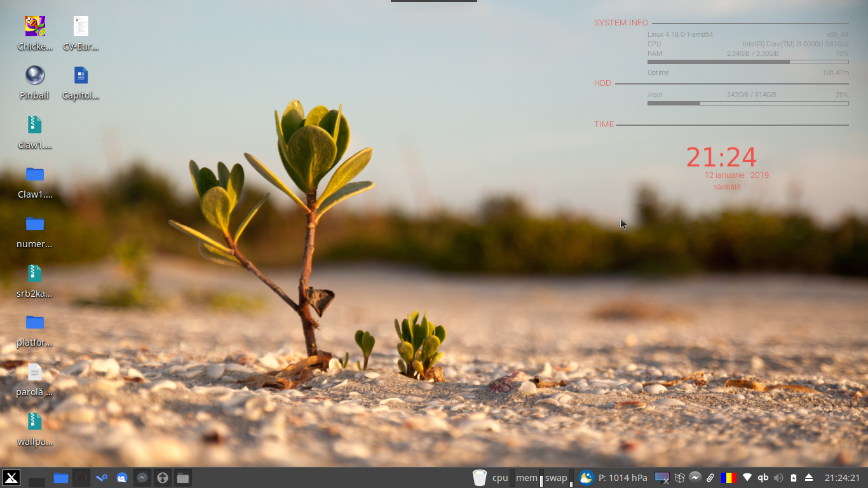Click the 'sâmbătă' weekday text
868x488 pixels.
click(727, 187)
